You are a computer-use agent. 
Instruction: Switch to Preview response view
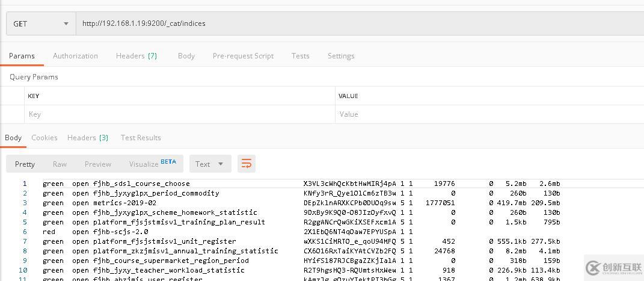click(x=98, y=164)
